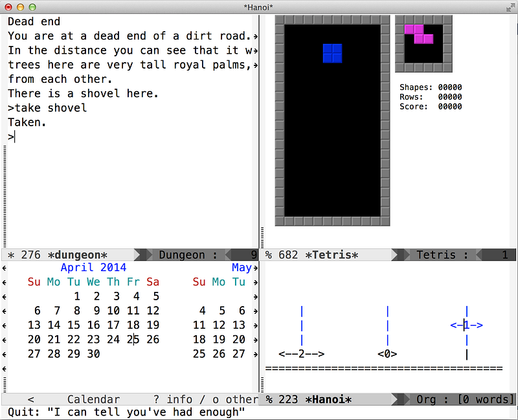Open the Dungeon major mode menu
Screen dimensions: 518x420
182,255
